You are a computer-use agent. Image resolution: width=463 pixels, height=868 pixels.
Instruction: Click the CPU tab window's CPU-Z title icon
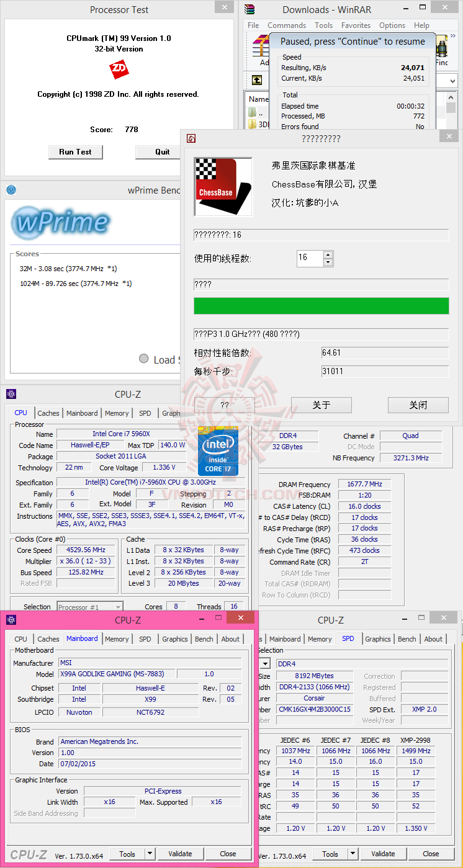point(11,394)
